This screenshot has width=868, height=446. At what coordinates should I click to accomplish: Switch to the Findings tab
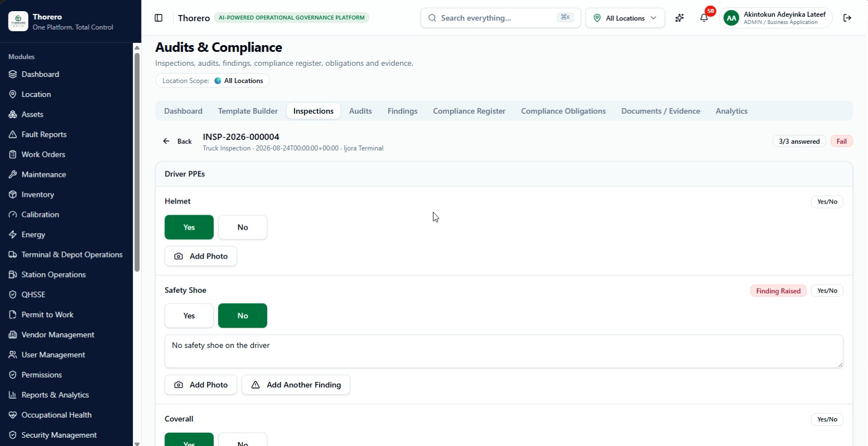(403, 111)
